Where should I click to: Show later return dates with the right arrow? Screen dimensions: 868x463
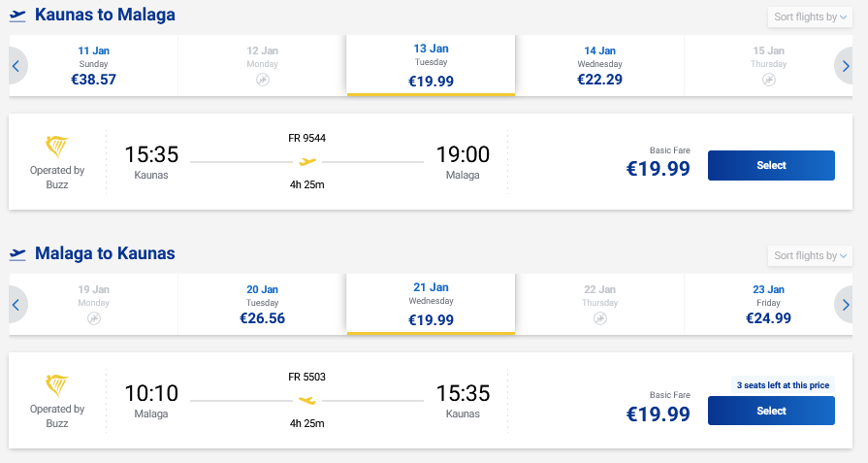point(848,305)
